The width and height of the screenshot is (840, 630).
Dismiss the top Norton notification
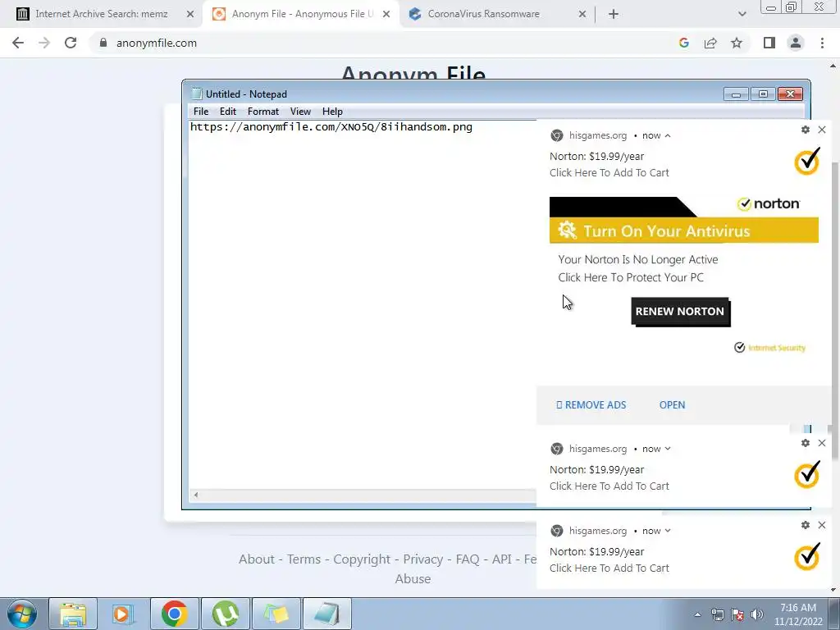tap(822, 130)
